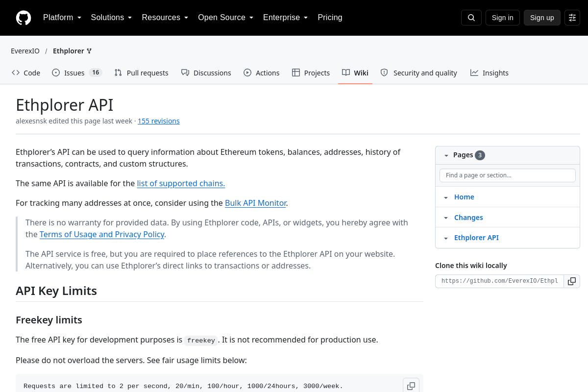The height and width of the screenshot is (392, 588).
Task: Expand the Platform menu
Action: (62, 18)
